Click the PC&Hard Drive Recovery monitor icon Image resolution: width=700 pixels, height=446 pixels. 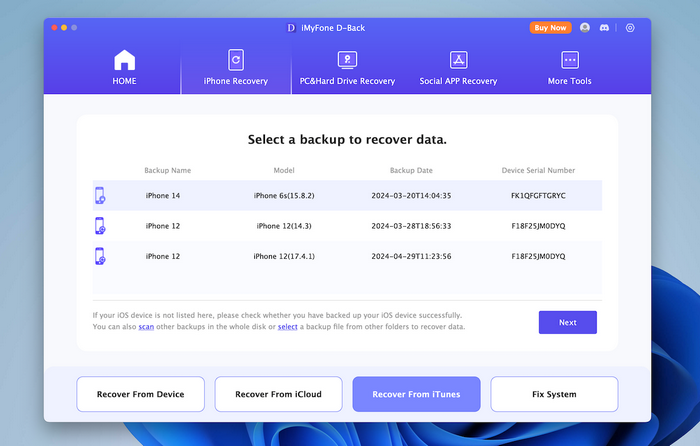pos(347,60)
